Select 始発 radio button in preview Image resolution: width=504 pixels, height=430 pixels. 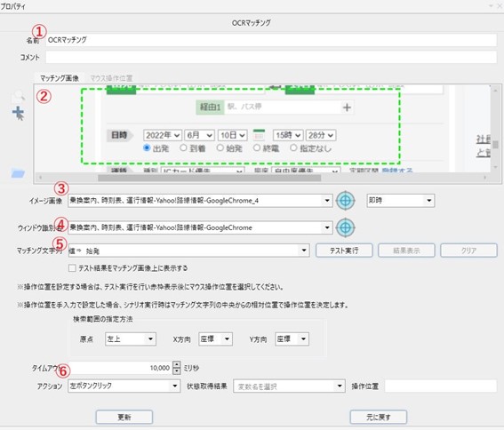pyautogui.click(x=220, y=147)
